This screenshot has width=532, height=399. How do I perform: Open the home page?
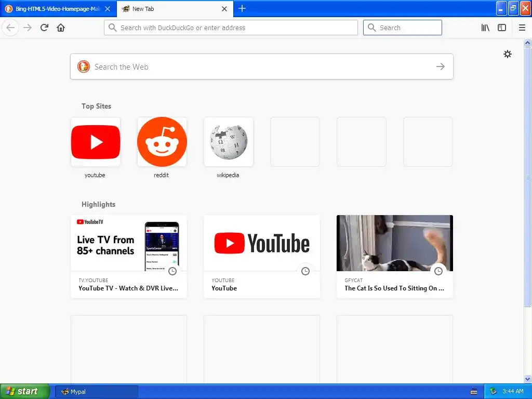pyautogui.click(x=61, y=28)
